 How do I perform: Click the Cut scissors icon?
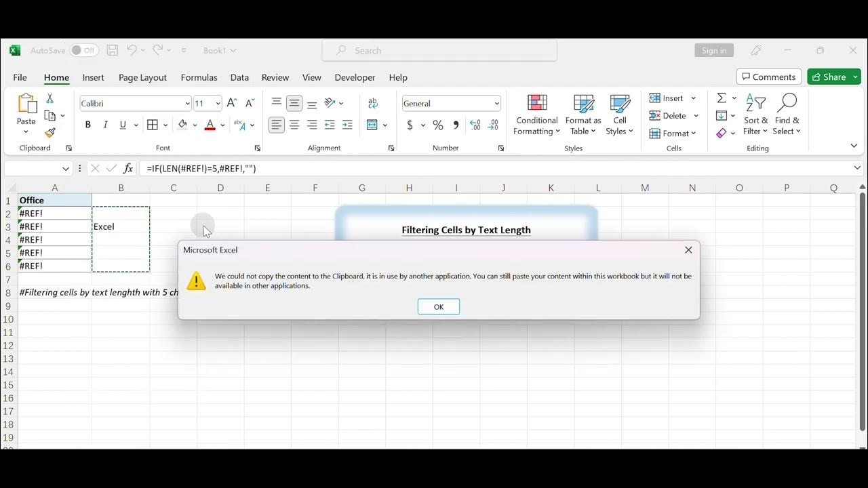point(50,99)
